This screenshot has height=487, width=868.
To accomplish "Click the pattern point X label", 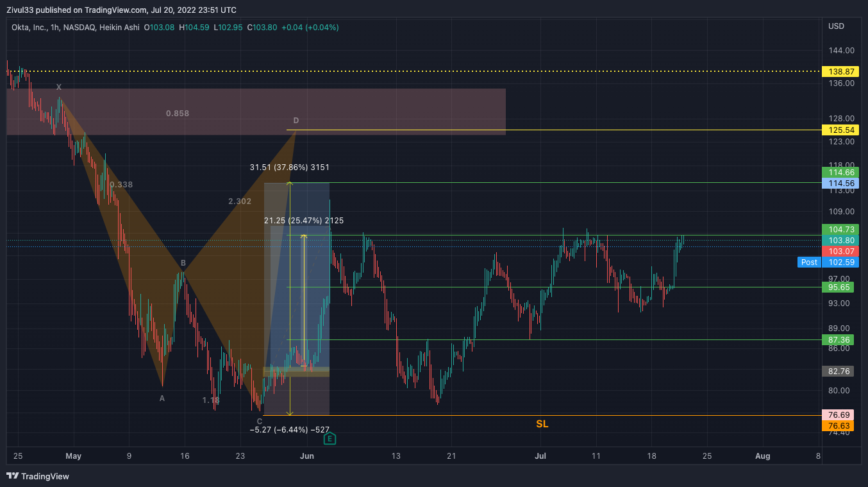I will 59,87.
